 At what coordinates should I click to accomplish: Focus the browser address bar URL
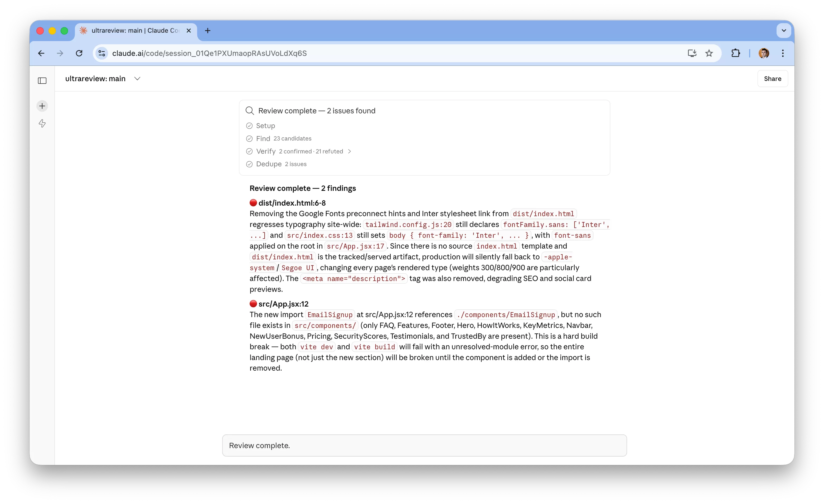coord(209,53)
